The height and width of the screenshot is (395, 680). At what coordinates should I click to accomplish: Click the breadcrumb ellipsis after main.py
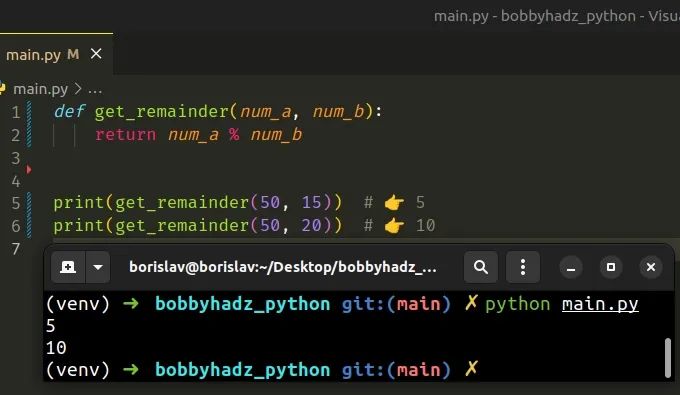(95, 90)
